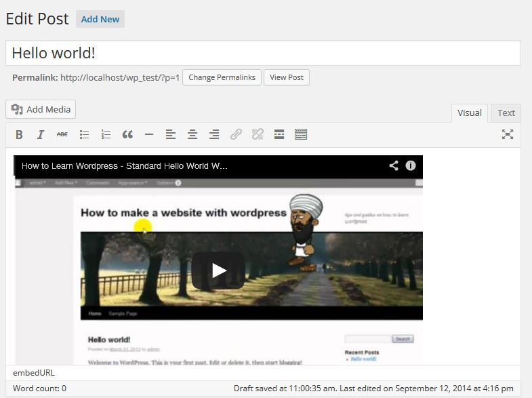Align text left
This screenshot has height=398, width=532.
pos(171,135)
